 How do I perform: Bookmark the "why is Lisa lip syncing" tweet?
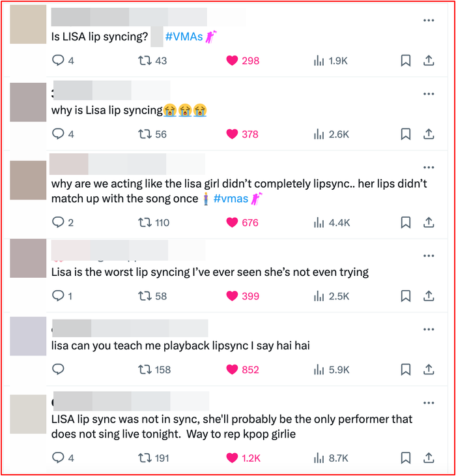[x=405, y=134]
